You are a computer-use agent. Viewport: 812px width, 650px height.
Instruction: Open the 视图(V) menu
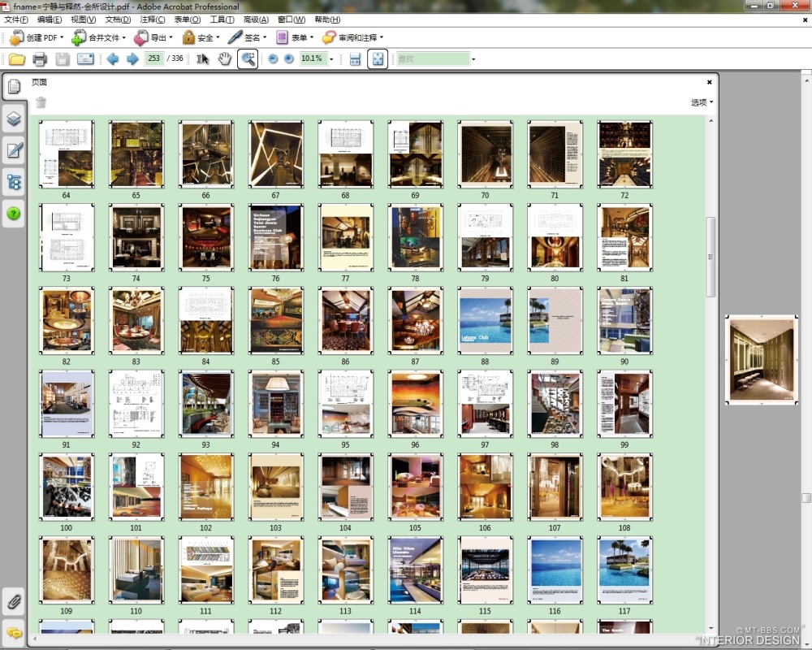83,19
